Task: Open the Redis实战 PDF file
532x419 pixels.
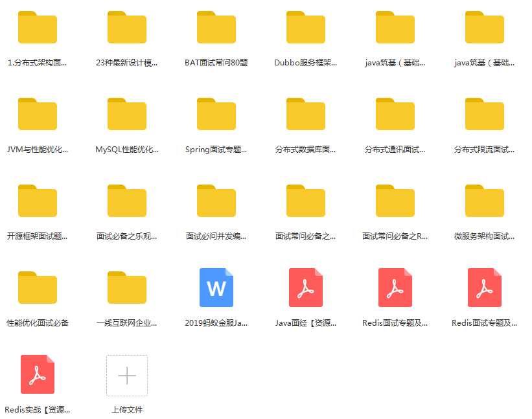Action: (x=38, y=374)
